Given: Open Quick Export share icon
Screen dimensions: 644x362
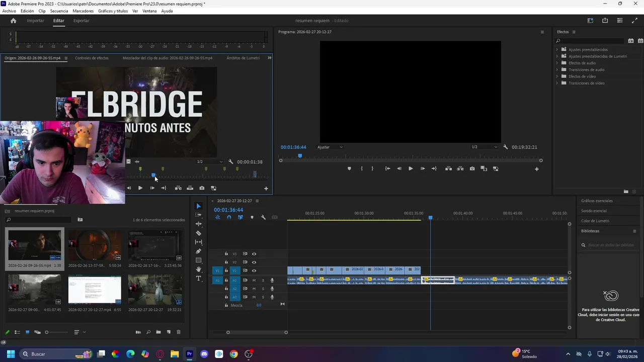Looking at the screenshot, I should coord(605,21).
